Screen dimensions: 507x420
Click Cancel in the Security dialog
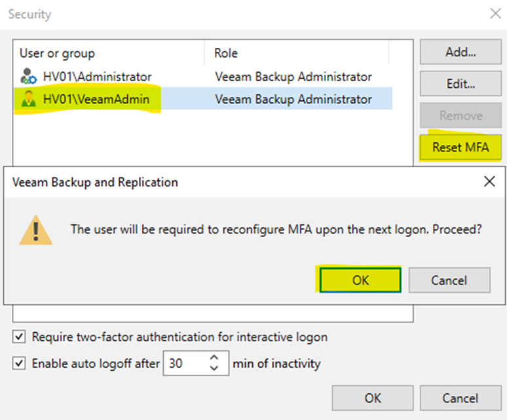point(460,398)
